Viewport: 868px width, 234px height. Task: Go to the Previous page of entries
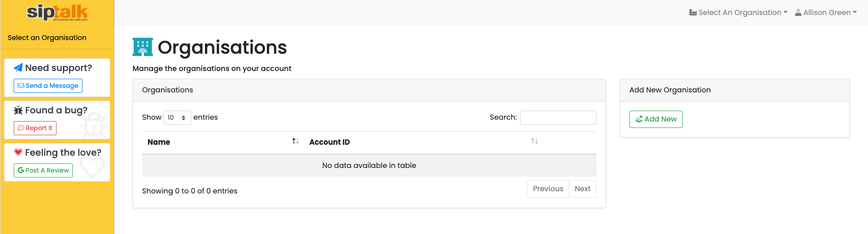click(x=548, y=189)
